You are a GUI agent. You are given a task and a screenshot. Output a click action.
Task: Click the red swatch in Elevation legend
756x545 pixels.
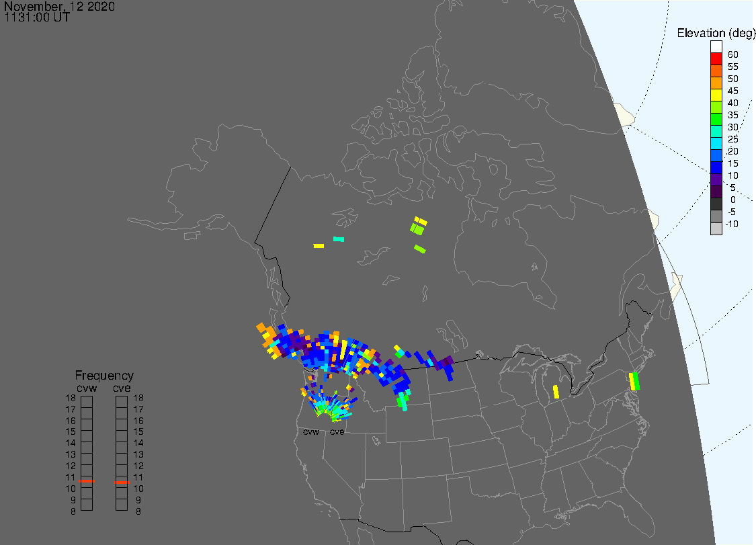click(x=716, y=59)
